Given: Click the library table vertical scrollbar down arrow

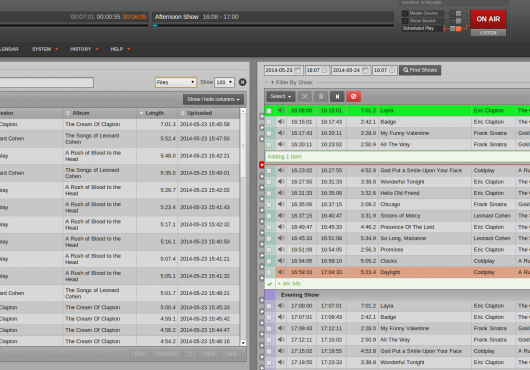Looking at the screenshot, I should (x=243, y=343).
